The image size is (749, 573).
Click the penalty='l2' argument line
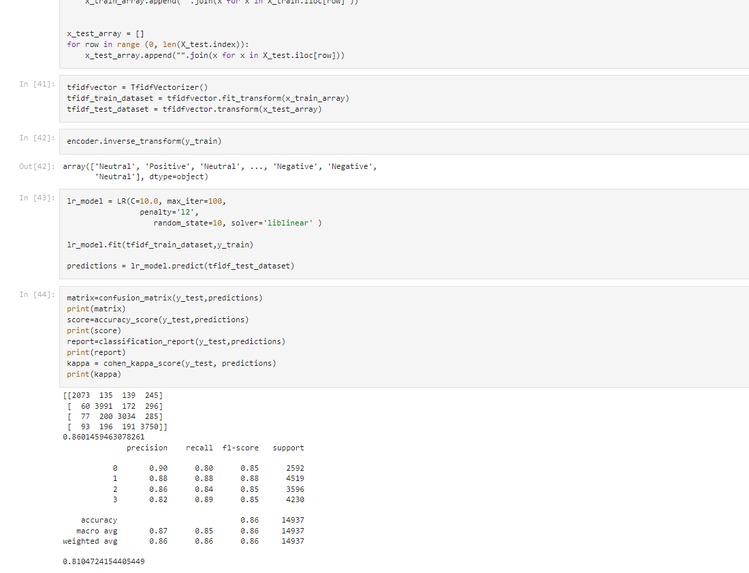[x=169, y=212]
